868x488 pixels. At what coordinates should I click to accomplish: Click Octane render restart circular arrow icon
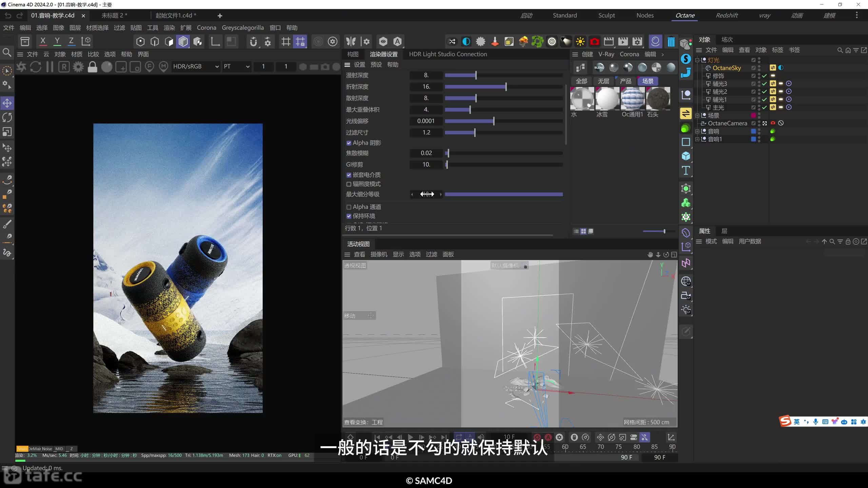(x=36, y=67)
